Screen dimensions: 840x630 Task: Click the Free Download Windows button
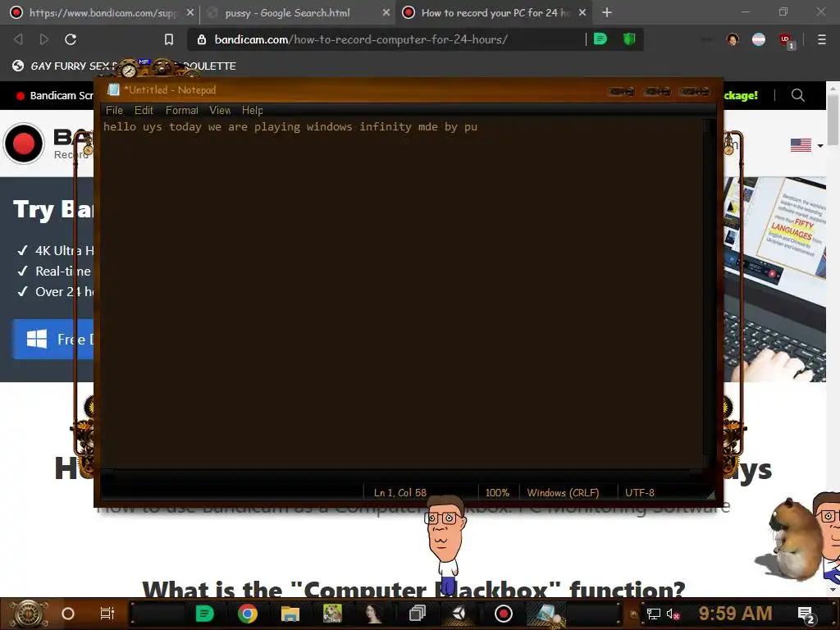click(53, 339)
